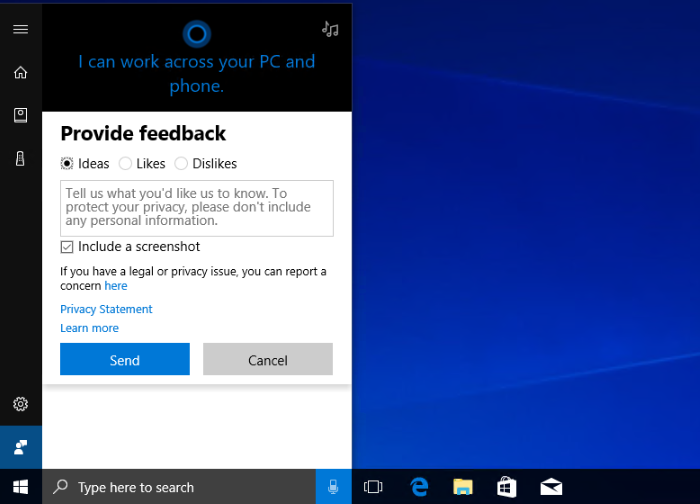
Task: Click the search magnifier icon in taskbar
Action: 60,487
